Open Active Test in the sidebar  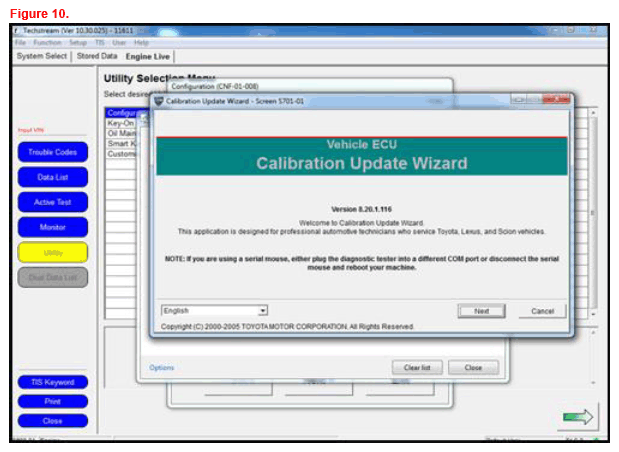pyautogui.click(x=53, y=202)
